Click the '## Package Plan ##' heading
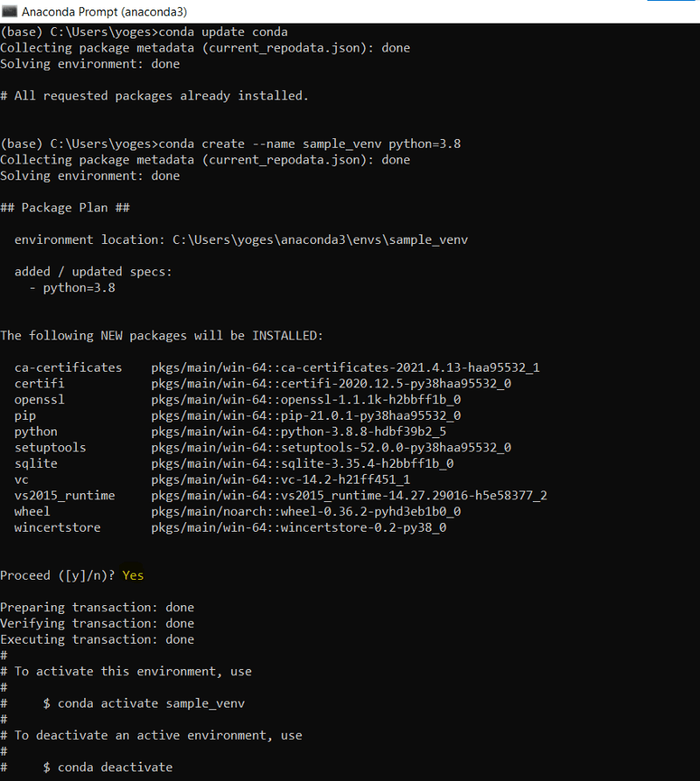This screenshot has width=700, height=781. (65, 207)
